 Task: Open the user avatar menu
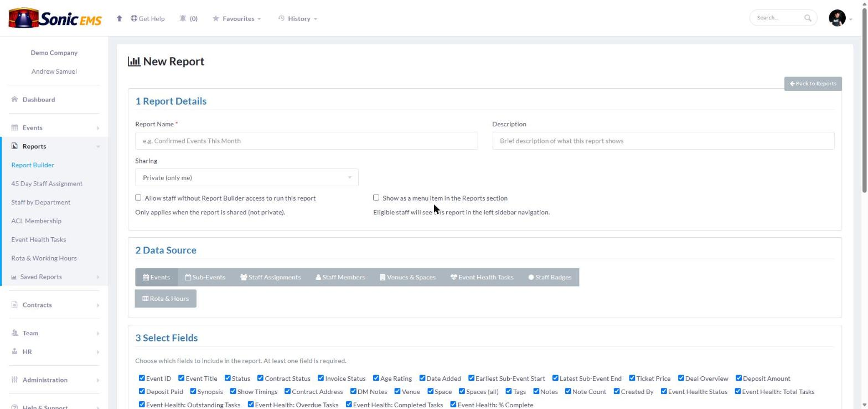[837, 18]
